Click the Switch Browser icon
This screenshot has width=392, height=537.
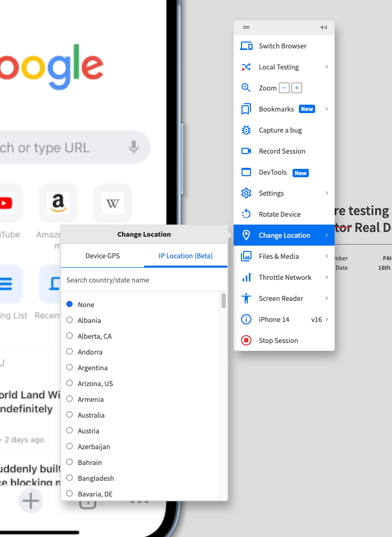click(x=246, y=46)
